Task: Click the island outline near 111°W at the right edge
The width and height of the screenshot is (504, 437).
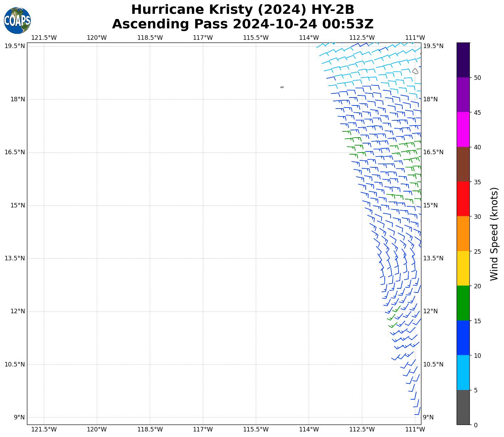Action: [x=415, y=71]
